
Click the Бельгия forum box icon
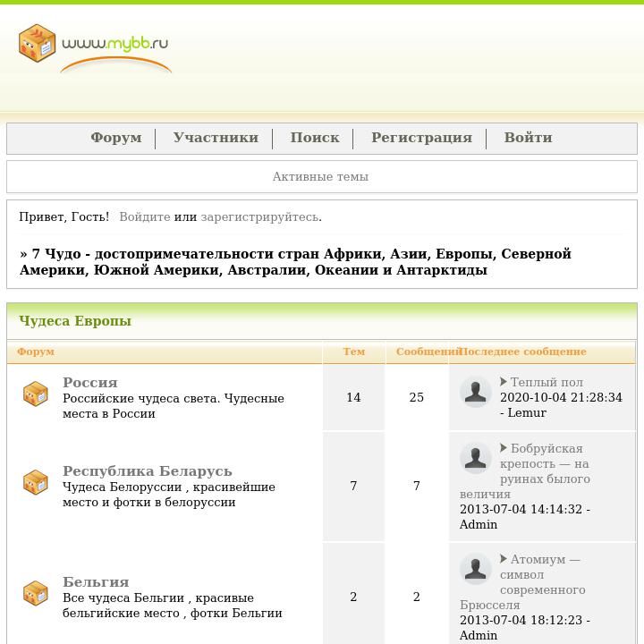tap(35, 593)
